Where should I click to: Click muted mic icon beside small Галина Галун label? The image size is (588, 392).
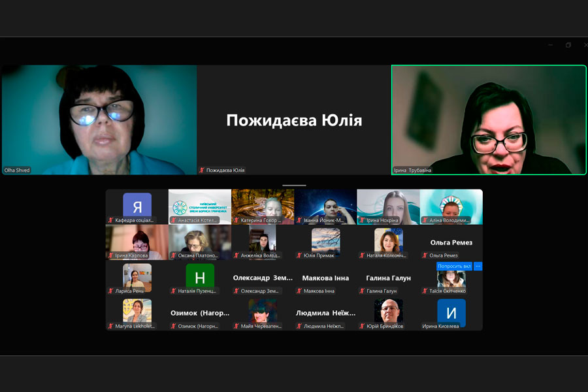362,291
